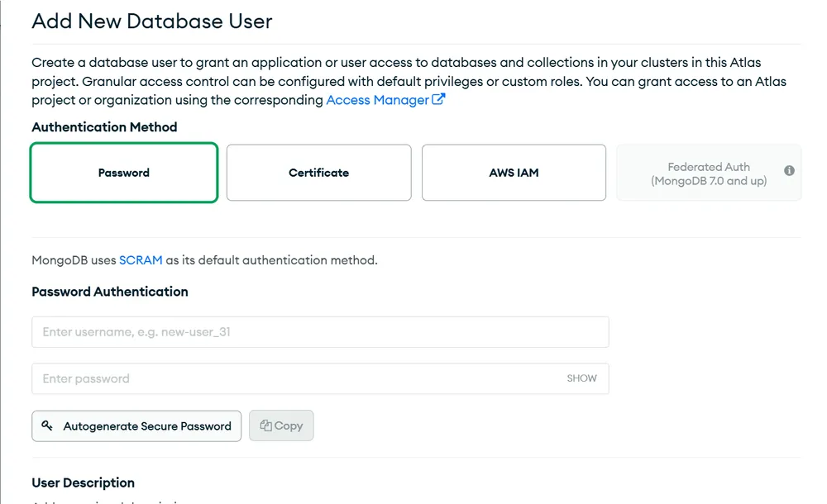
Task: Switch to AWS IAM authentication
Action: (514, 173)
